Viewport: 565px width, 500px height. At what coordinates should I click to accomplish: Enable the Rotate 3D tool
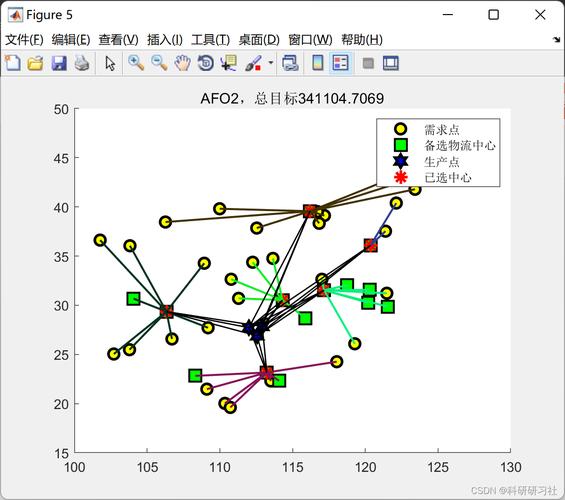tap(205, 63)
